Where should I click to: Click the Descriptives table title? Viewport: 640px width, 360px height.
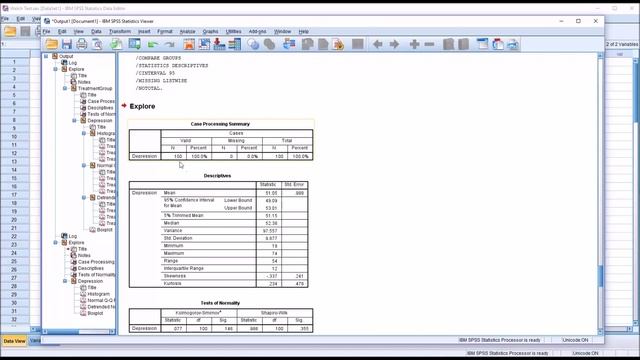pos(217,176)
